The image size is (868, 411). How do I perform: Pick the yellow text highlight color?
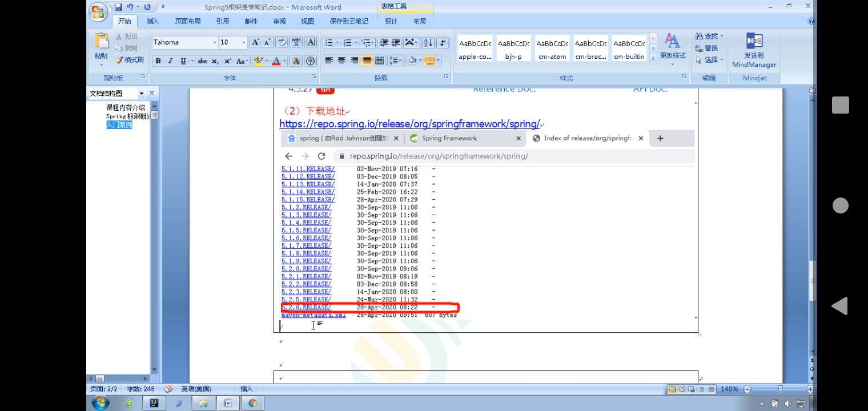[258, 61]
